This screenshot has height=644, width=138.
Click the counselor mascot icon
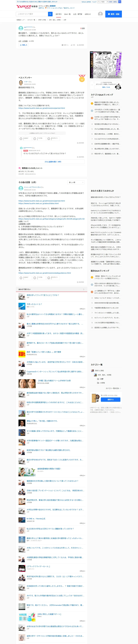(118, 87)
